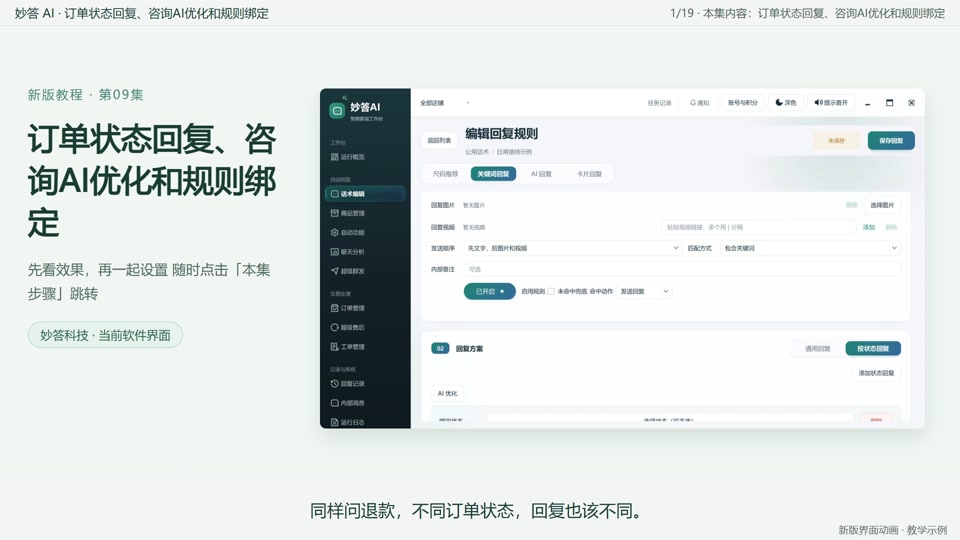Switch to the AI 回复 tab

541,174
